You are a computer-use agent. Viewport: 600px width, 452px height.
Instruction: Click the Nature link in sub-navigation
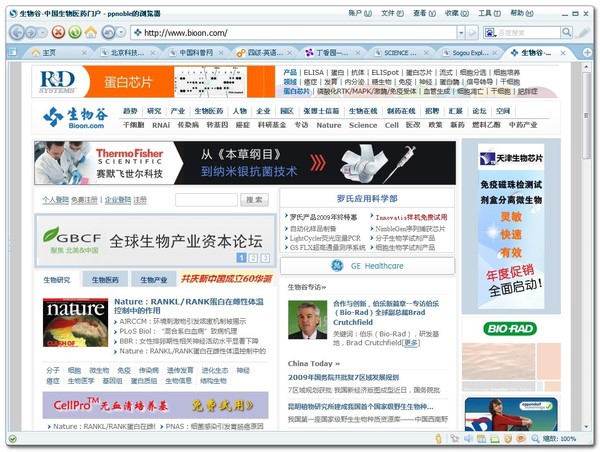point(329,125)
